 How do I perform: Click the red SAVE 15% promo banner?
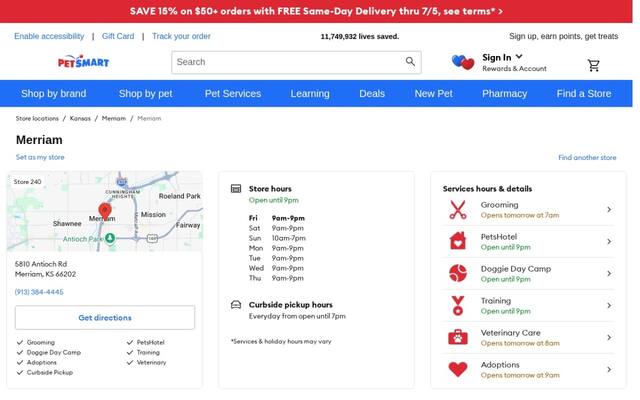[316, 11]
